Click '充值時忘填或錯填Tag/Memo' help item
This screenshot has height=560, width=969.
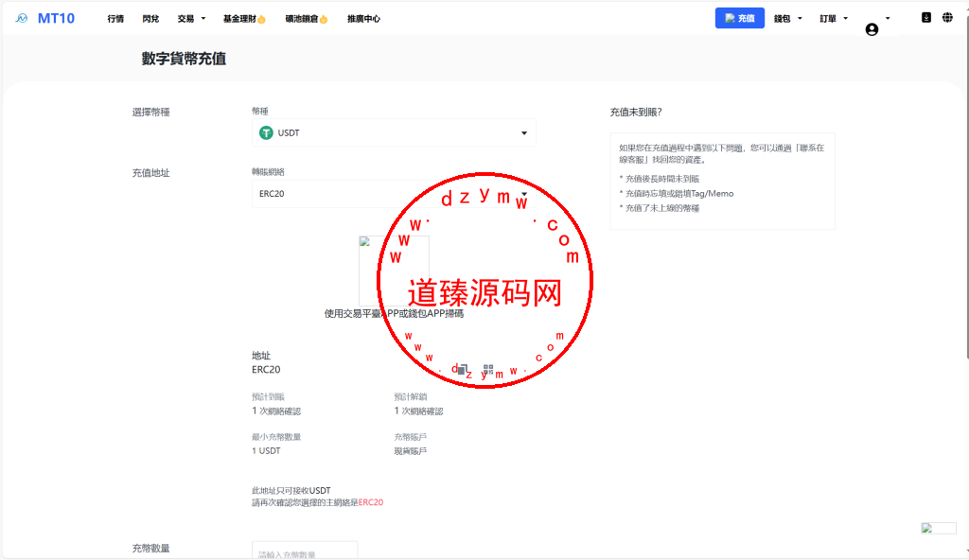pos(676,194)
